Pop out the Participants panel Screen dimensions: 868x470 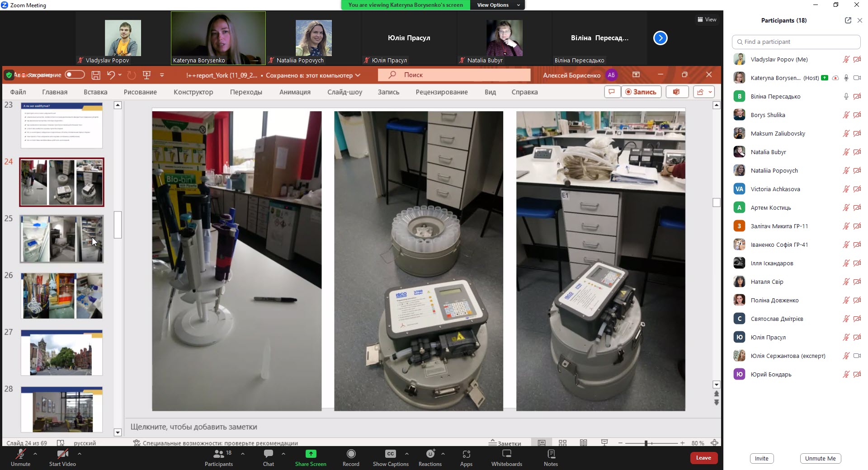point(848,20)
